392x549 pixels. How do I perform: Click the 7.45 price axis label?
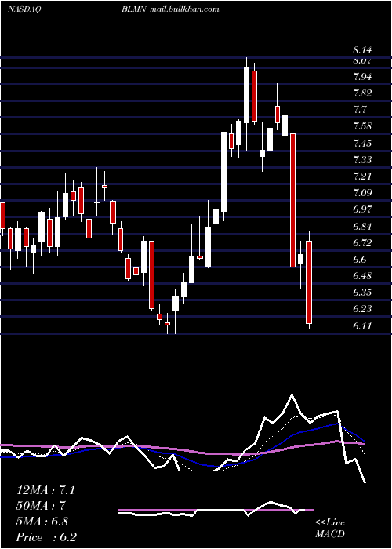pos(362,144)
